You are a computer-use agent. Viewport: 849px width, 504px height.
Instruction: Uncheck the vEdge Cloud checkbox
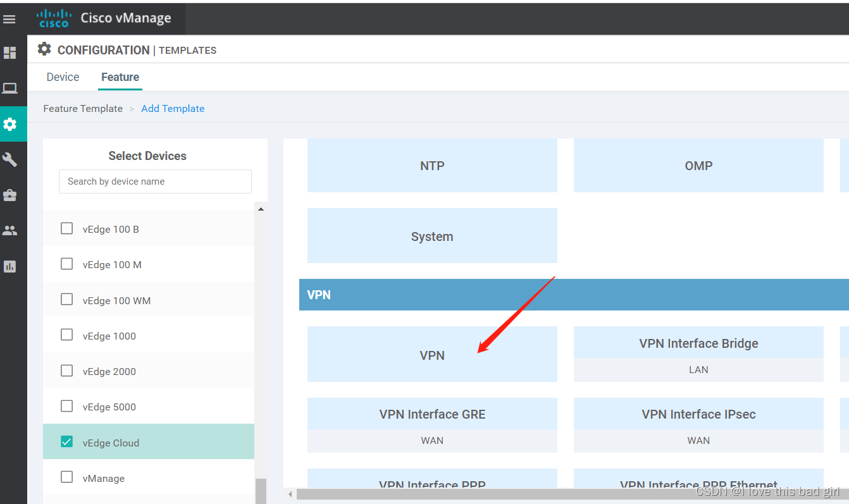coord(66,442)
